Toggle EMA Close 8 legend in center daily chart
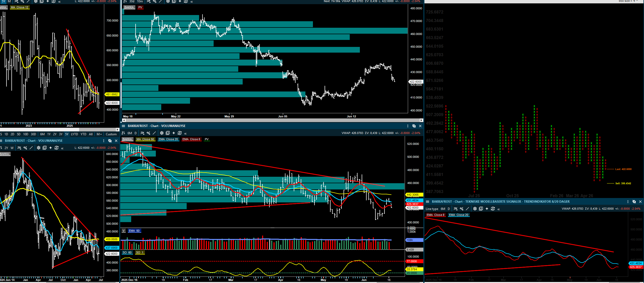 coord(191,139)
